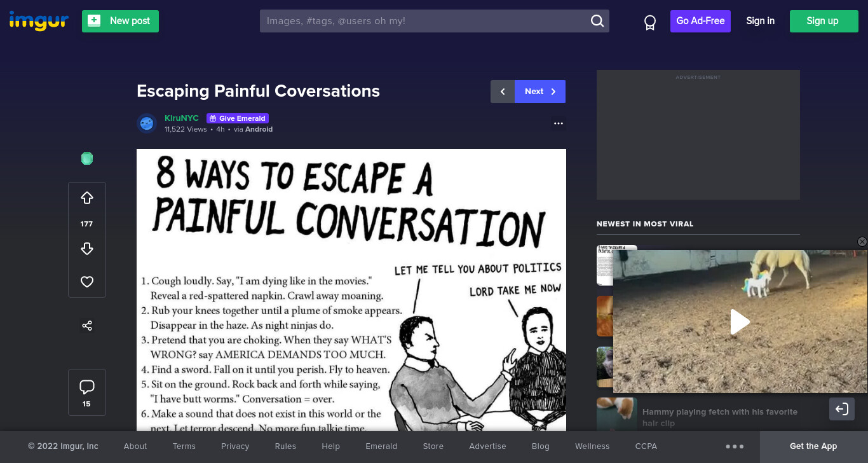Open Emerald in the footer

click(381, 446)
